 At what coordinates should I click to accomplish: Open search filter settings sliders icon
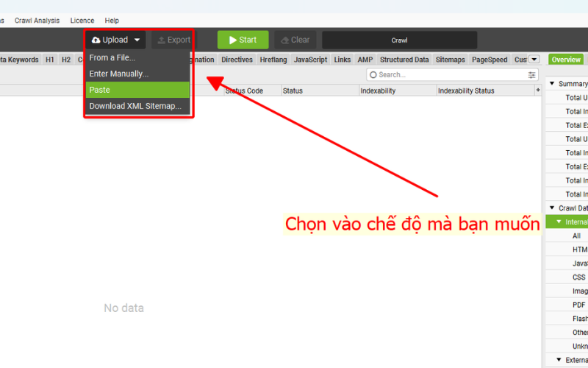click(532, 74)
